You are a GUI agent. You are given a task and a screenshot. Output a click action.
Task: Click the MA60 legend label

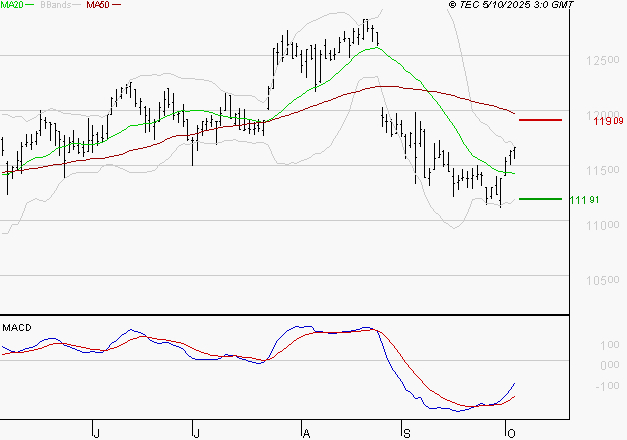click(x=98, y=6)
